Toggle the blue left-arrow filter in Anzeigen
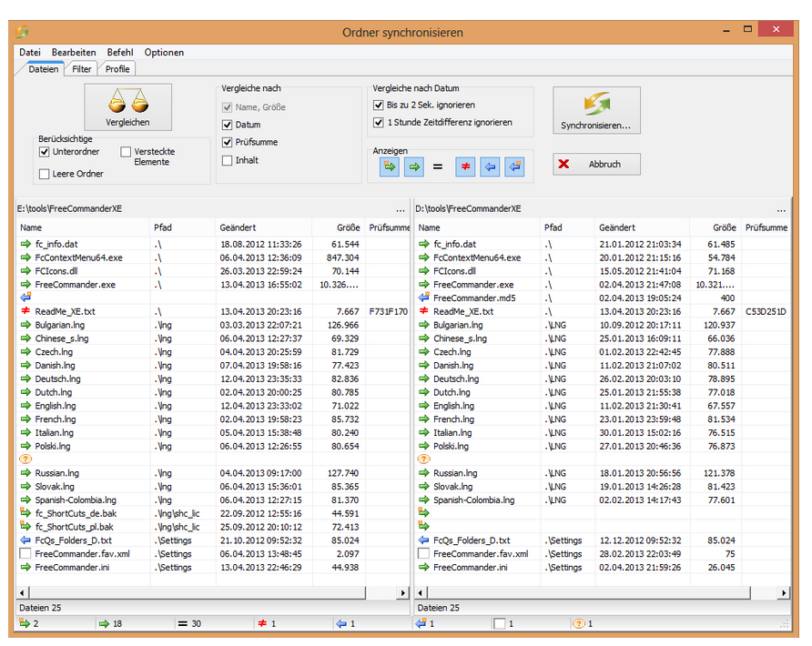Viewport: 812px width, 646px height. [x=490, y=167]
